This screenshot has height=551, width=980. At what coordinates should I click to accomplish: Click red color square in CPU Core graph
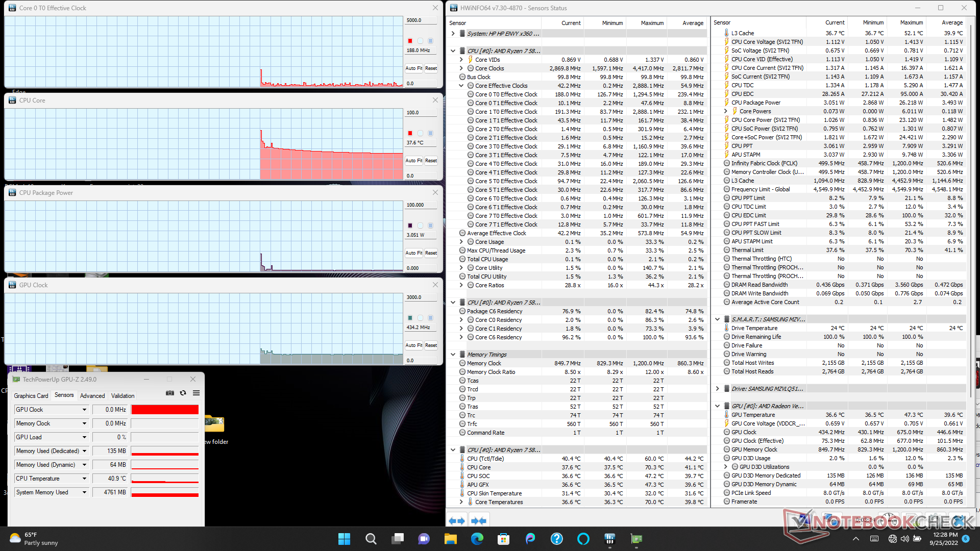(x=410, y=133)
